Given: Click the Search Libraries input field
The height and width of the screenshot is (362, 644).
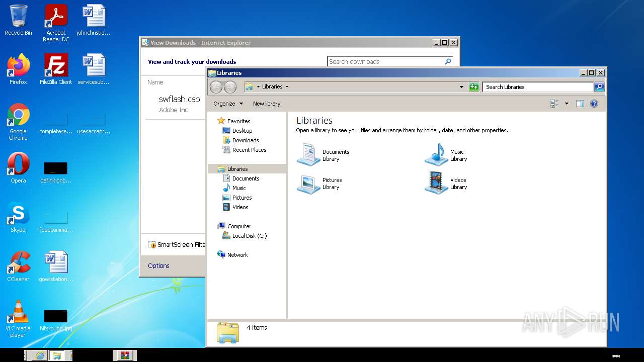Looking at the screenshot, I should click(538, 87).
